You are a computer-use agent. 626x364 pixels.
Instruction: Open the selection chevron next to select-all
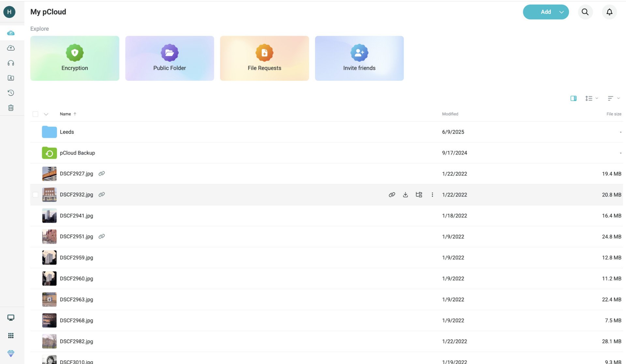pyautogui.click(x=46, y=114)
